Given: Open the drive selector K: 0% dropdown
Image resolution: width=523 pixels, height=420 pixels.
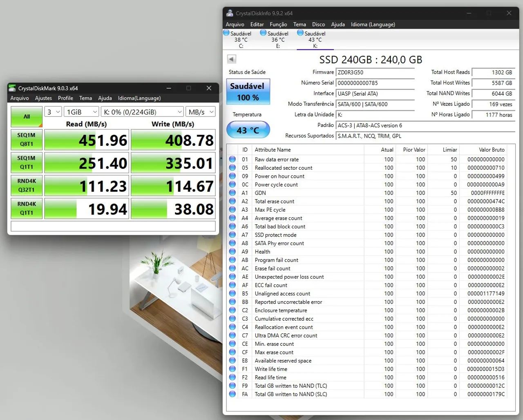Looking at the screenshot, I should pos(142,112).
